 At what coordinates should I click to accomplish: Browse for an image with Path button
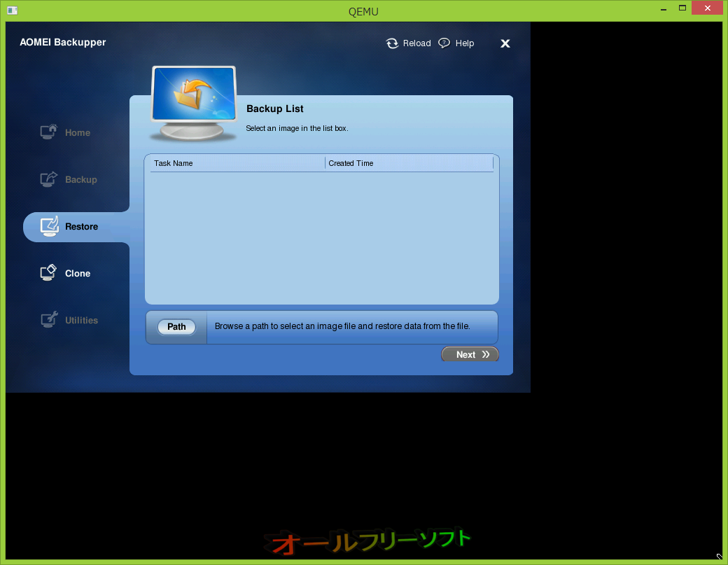point(176,327)
